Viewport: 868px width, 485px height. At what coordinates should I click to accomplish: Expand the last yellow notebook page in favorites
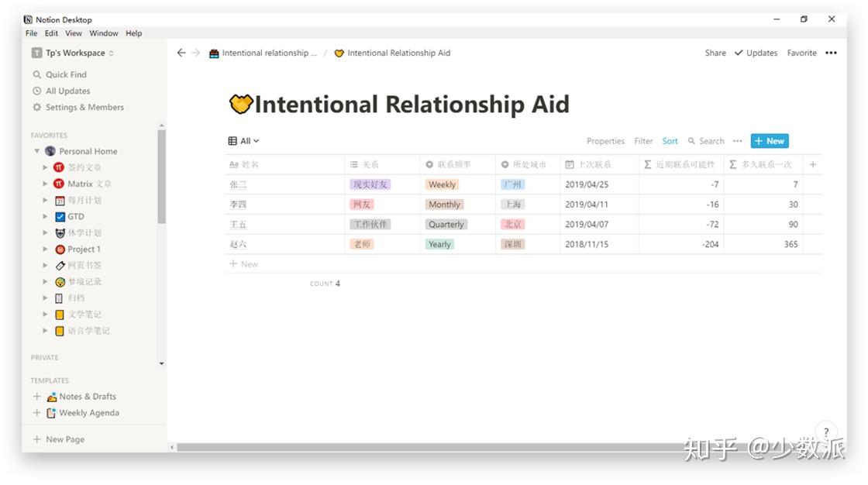click(46, 331)
